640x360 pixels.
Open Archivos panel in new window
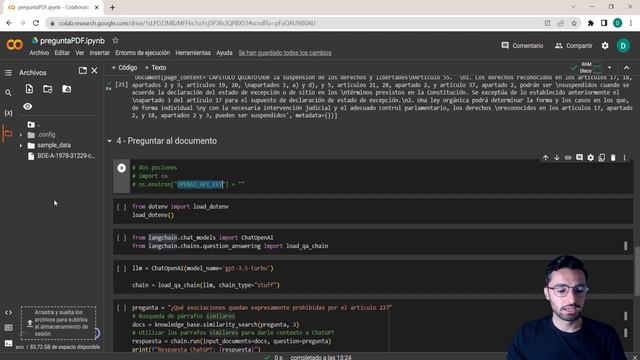82,71
